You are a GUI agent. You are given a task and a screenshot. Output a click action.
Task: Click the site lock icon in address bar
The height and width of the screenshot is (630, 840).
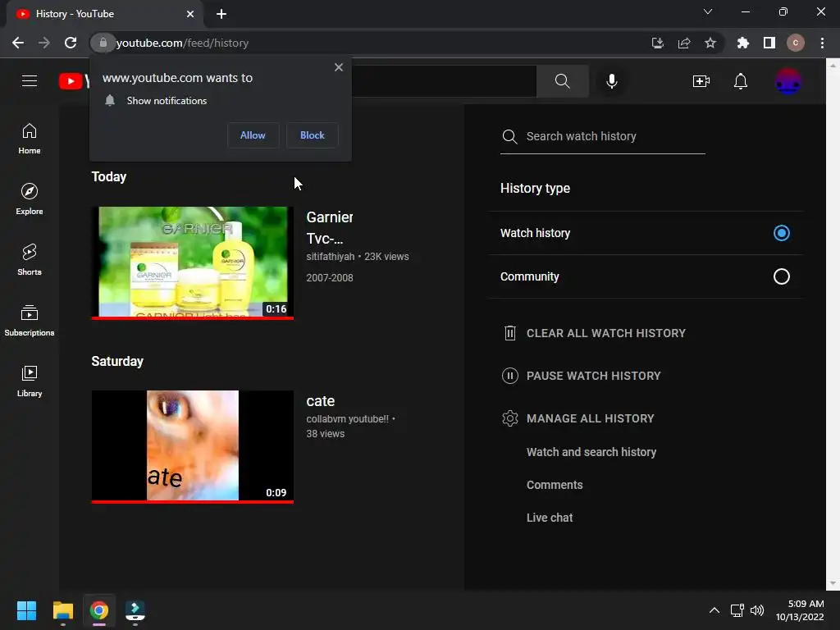pyautogui.click(x=103, y=43)
